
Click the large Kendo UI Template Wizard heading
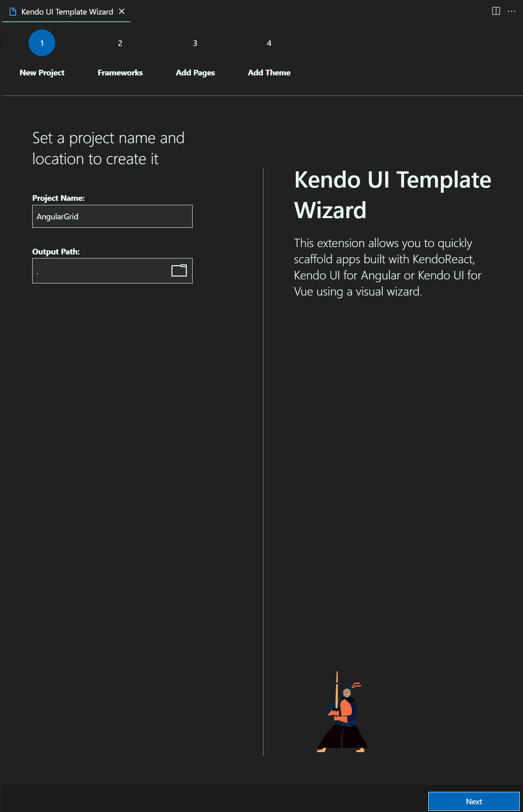pyautogui.click(x=392, y=195)
